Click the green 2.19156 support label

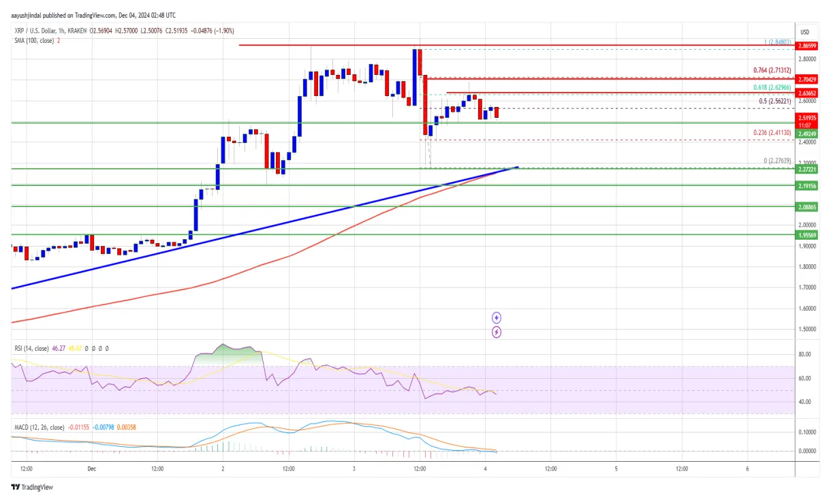coord(807,185)
